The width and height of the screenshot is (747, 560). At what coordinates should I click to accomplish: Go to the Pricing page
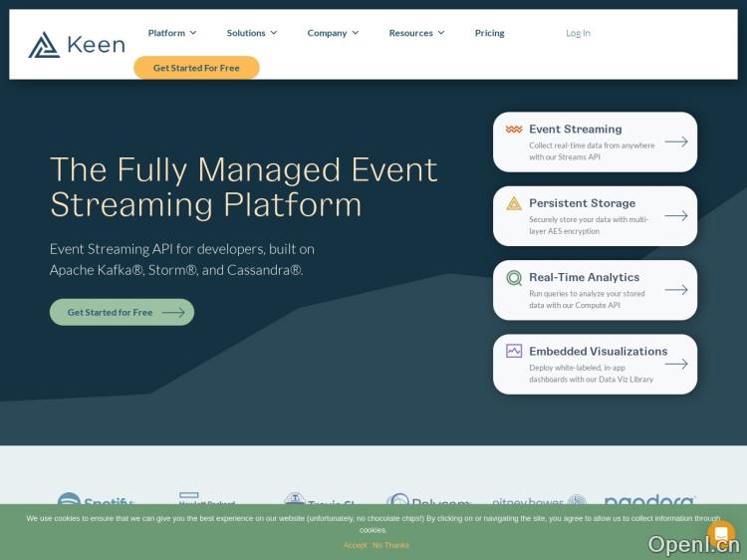pyautogui.click(x=489, y=33)
